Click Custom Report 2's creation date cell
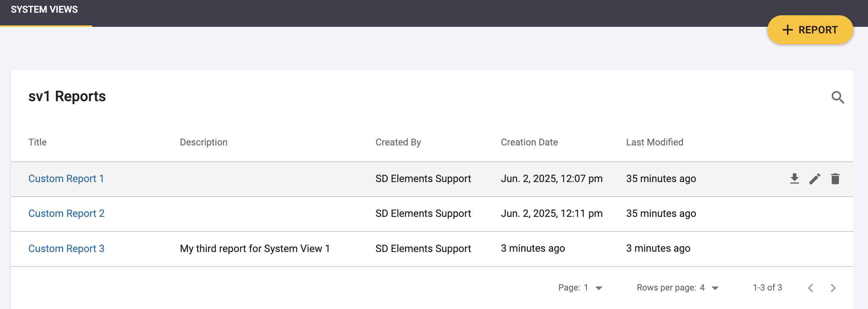Viewport: 868px width, 309px height. tap(551, 213)
